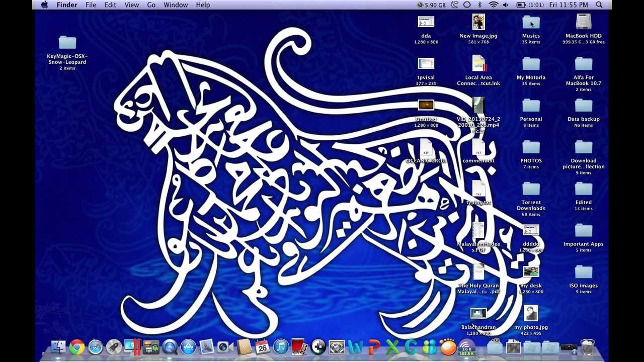The height and width of the screenshot is (362, 644).
Task: Open the Edit menu
Action: point(110,5)
